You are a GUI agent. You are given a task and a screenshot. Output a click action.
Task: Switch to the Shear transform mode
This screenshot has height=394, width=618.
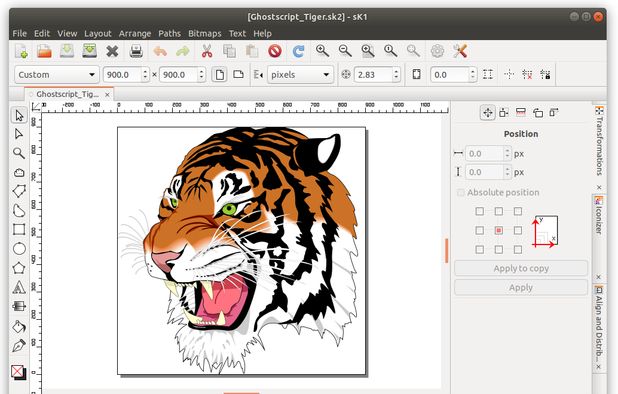(555, 113)
